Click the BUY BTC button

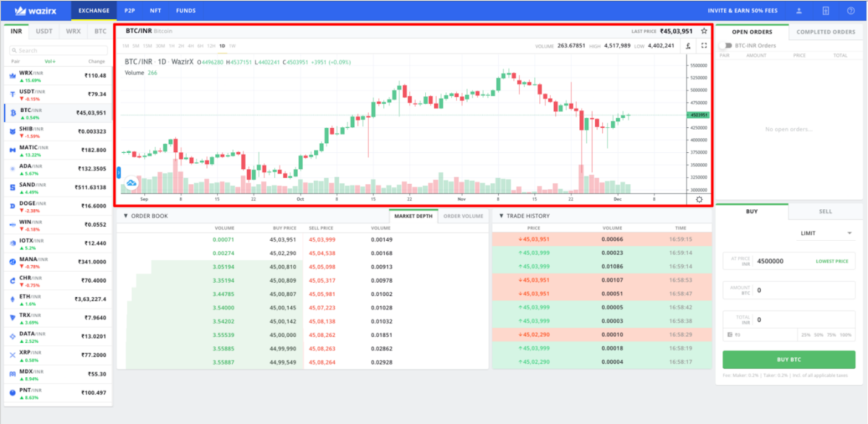[x=789, y=360]
